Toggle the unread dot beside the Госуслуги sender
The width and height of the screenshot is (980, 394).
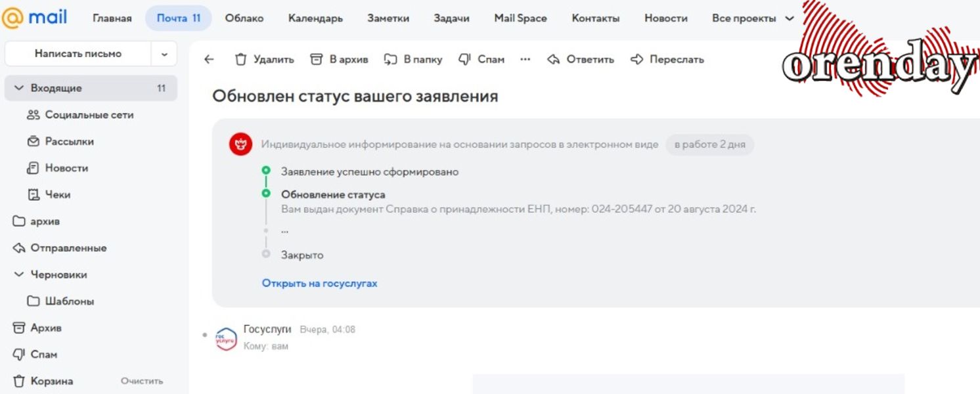click(205, 335)
